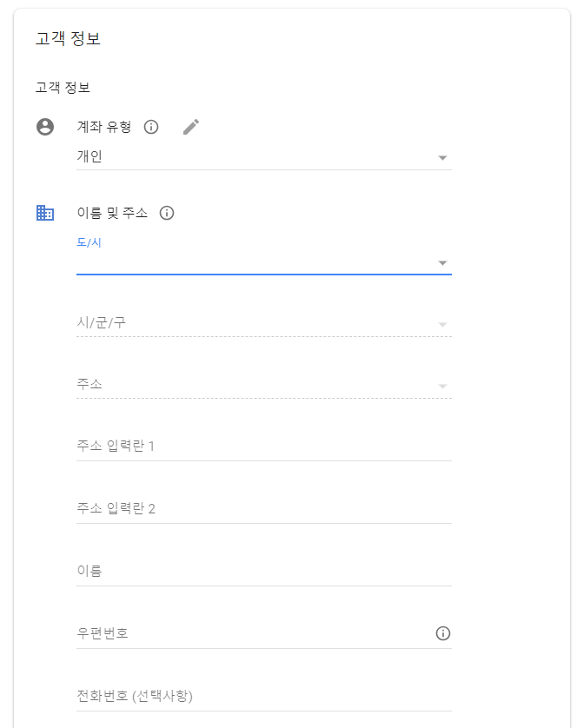Click the 이름 및 주소 section label
The height and width of the screenshot is (728, 577).
click(112, 213)
